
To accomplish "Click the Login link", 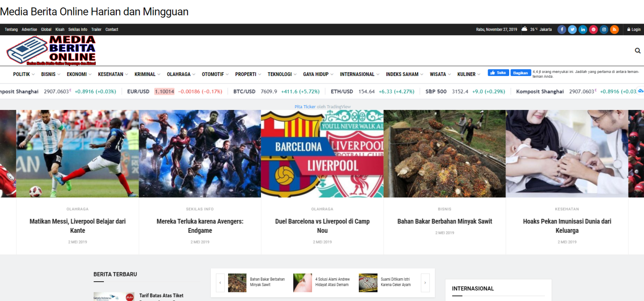I will [x=634, y=30].
